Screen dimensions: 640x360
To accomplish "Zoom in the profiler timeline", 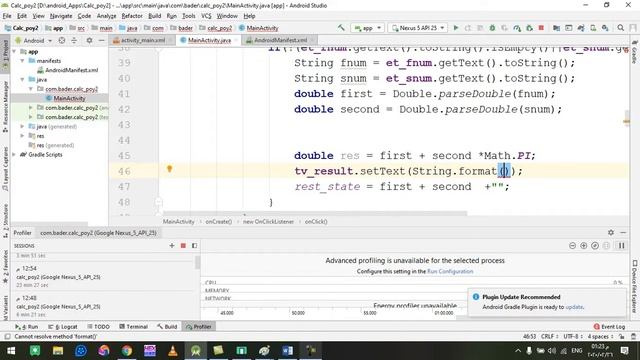I will tap(584, 245).
